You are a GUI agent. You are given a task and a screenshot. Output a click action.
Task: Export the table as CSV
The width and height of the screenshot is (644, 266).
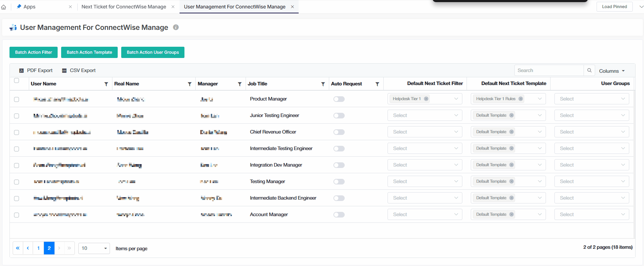point(79,70)
